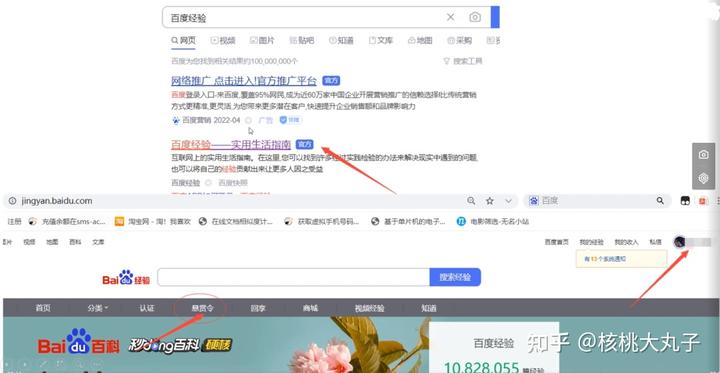This screenshot has height=373, width=720.
Task: Switch to the 视频 search tab
Action: (x=223, y=41)
